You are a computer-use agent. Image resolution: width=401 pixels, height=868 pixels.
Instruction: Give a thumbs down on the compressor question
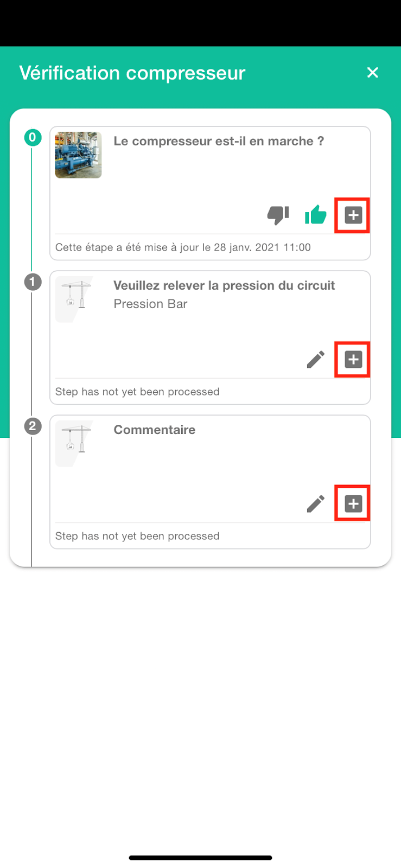tap(277, 215)
